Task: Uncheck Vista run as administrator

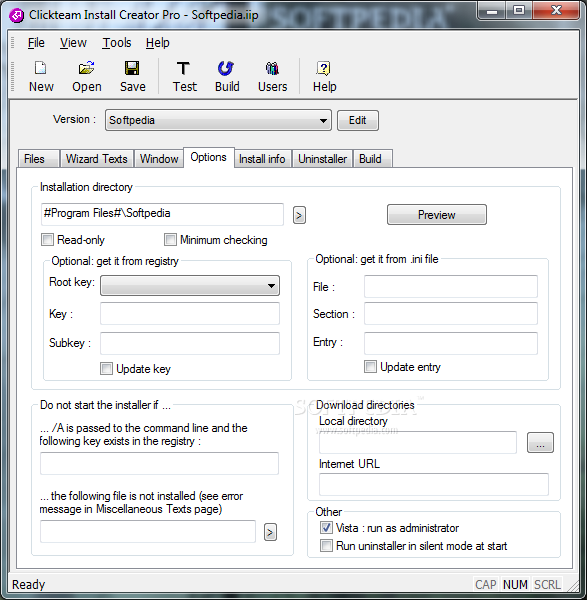Action: click(x=326, y=528)
